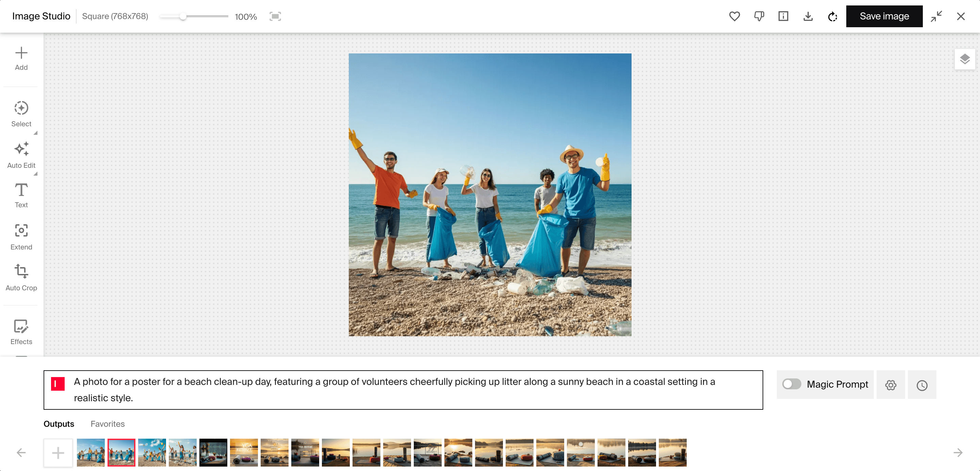The width and height of the screenshot is (980, 471).
Task: Switch to the Favorites tab
Action: pos(108,423)
